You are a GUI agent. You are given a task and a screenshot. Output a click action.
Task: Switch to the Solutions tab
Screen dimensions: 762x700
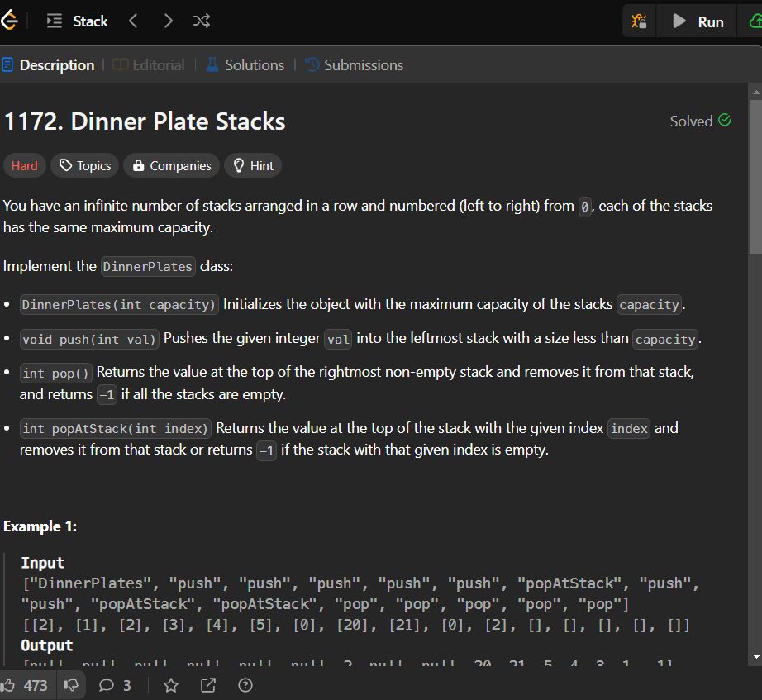(x=245, y=65)
